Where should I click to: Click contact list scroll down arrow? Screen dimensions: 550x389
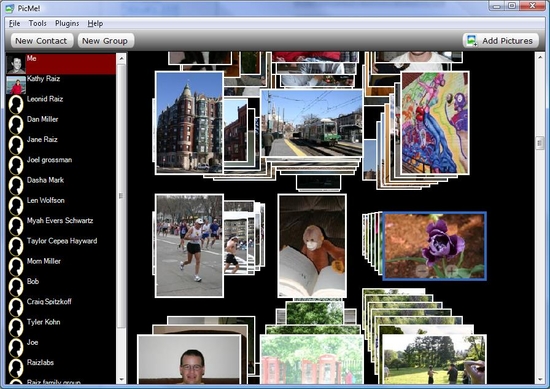(x=121, y=380)
